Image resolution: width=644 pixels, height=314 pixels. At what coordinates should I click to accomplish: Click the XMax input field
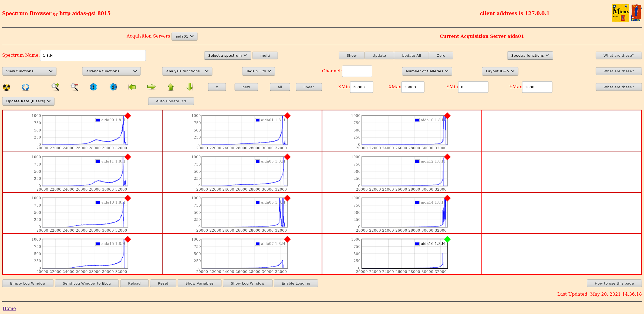coord(412,87)
